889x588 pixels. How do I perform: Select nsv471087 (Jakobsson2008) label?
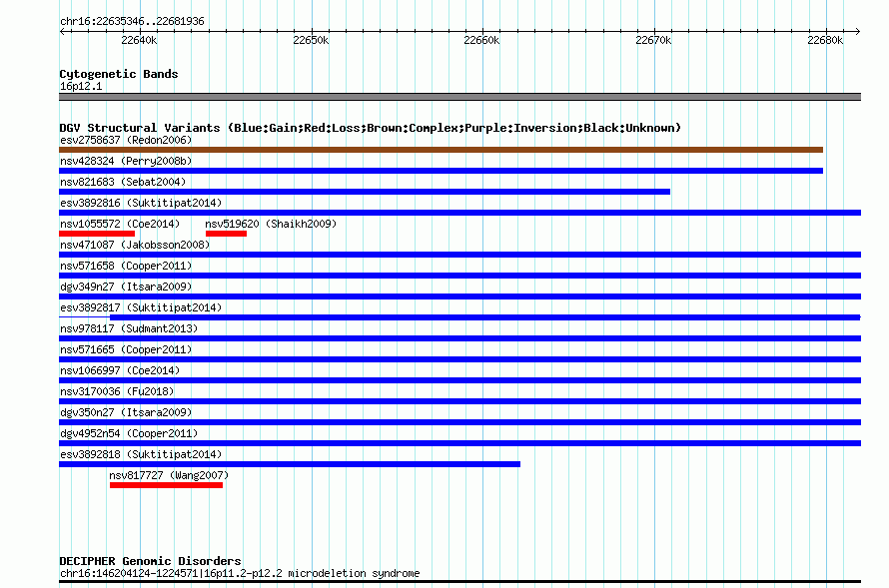coord(135,245)
